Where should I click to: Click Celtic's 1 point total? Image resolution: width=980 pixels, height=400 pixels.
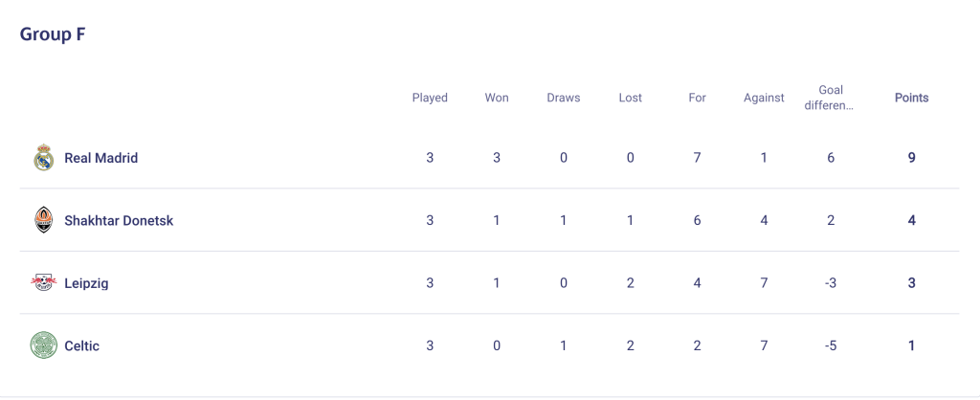(912, 345)
